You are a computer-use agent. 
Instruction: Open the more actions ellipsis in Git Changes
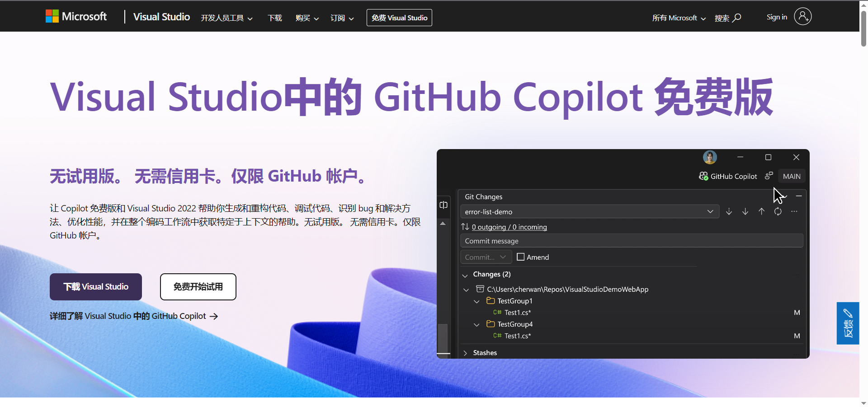click(x=794, y=211)
